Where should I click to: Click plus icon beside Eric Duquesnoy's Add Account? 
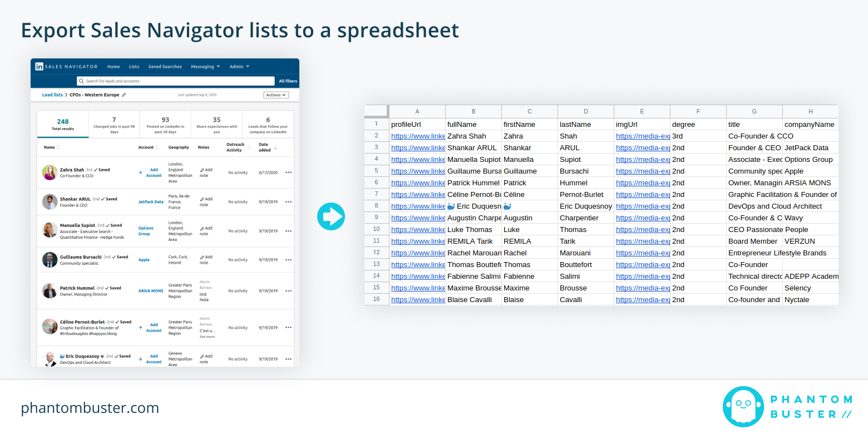coord(140,359)
